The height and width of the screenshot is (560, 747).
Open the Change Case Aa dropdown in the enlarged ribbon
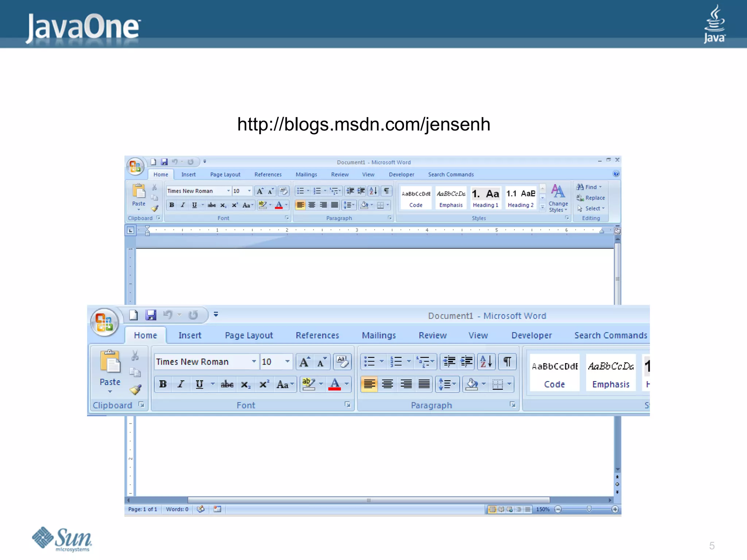click(x=285, y=384)
